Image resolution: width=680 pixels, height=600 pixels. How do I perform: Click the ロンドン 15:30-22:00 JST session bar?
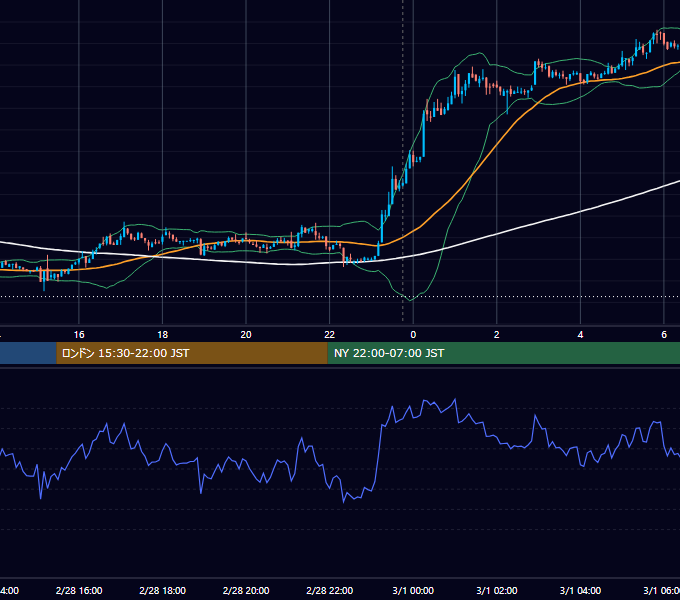click(x=192, y=353)
